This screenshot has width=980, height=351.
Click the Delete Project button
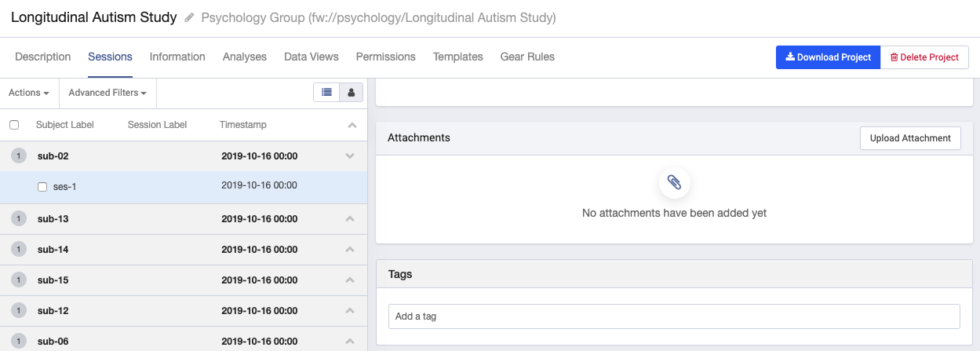924,57
